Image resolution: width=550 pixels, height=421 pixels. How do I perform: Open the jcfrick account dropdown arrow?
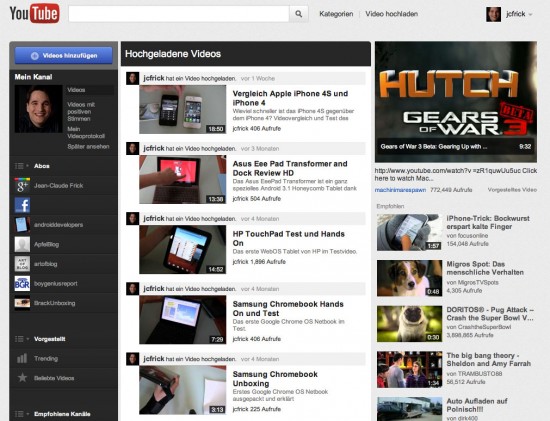click(530, 14)
